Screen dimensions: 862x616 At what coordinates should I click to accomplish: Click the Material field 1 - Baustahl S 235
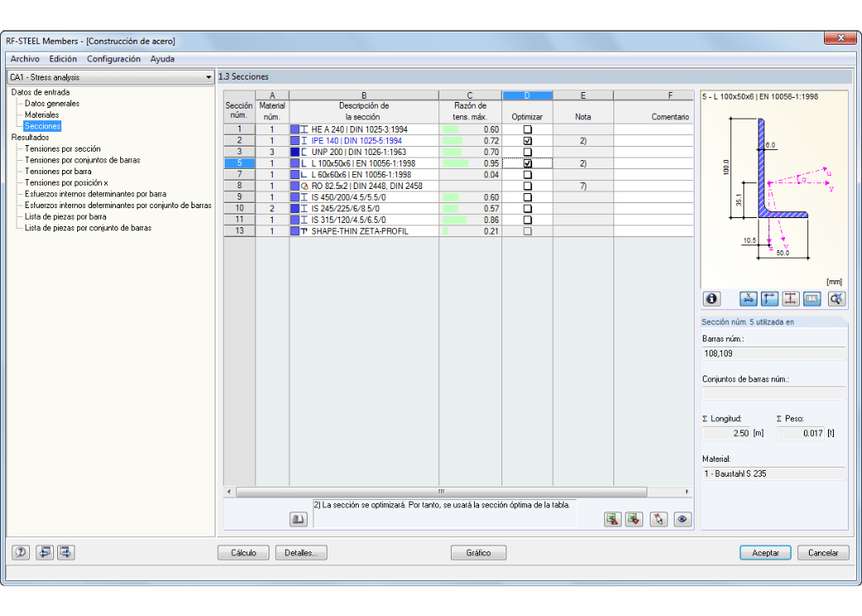point(773,473)
